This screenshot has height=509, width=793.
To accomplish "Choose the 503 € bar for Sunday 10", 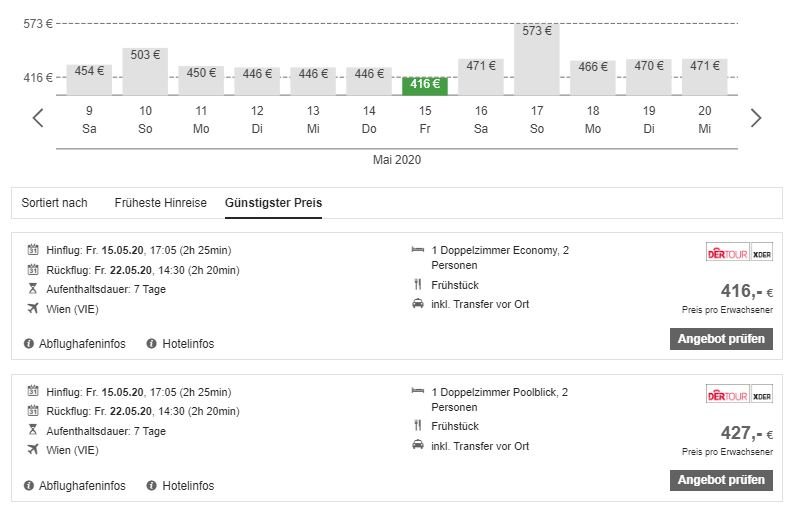I will click(x=145, y=71).
